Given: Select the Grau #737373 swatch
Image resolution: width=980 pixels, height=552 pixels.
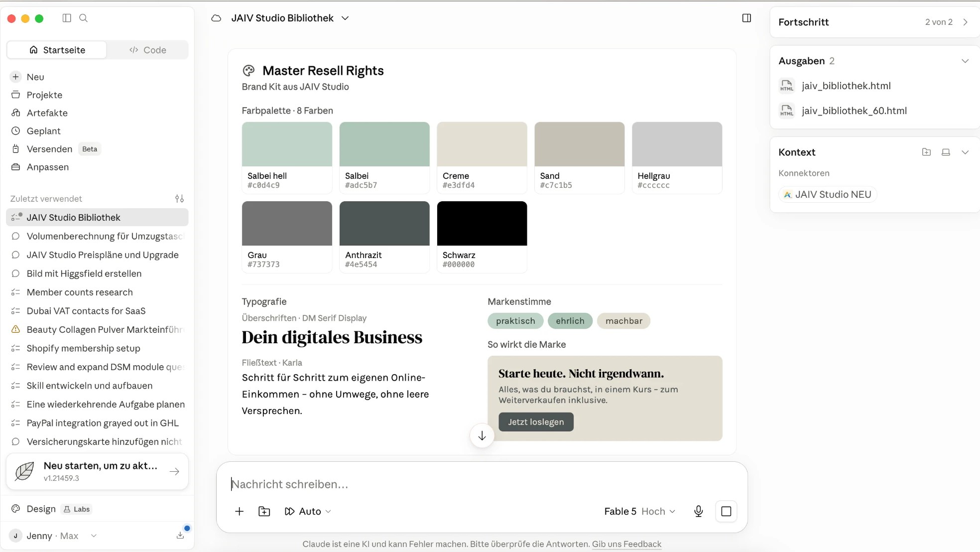Looking at the screenshot, I should click(x=287, y=237).
